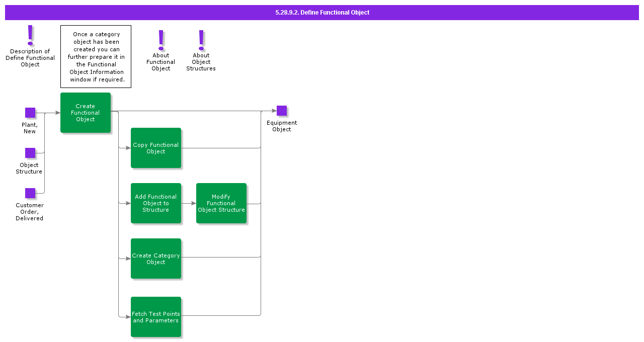Click Add Functional Object to Structure box
Screen dimensions: 644x342
(156, 203)
